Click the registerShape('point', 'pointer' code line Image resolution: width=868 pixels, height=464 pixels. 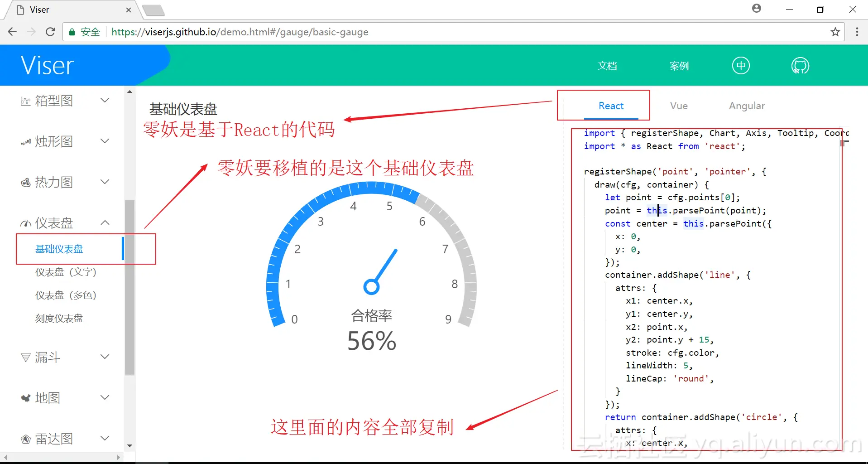[x=675, y=172]
